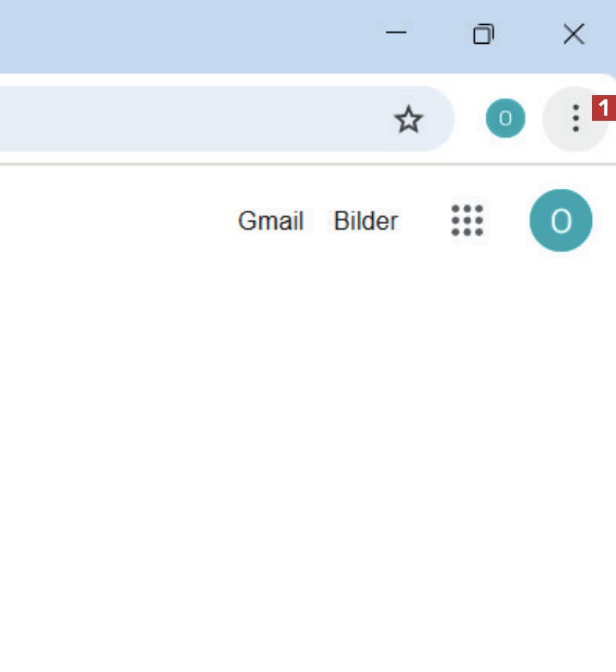
Task: Go to Bilder image search
Action: pyautogui.click(x=366, y=221)
